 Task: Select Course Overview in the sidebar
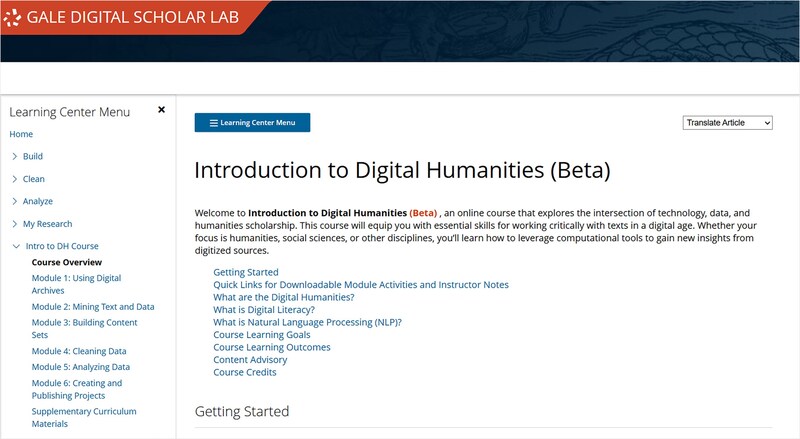click(67, 262)
